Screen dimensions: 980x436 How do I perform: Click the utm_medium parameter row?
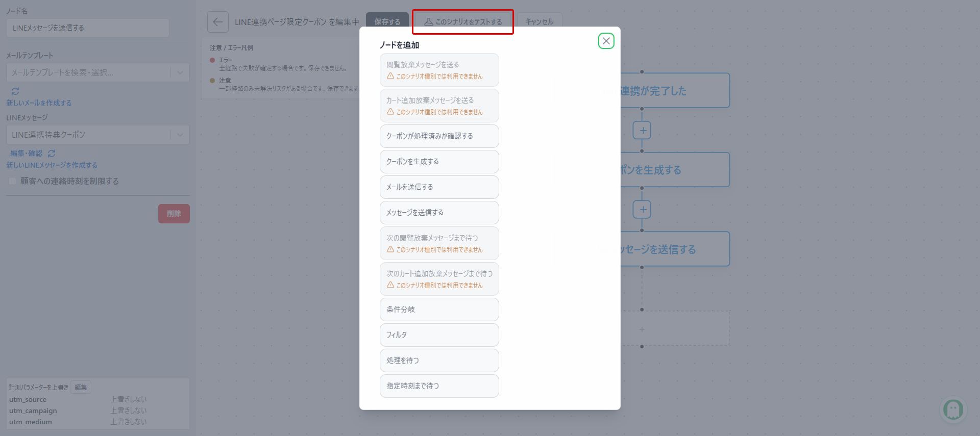coord(98,422)
